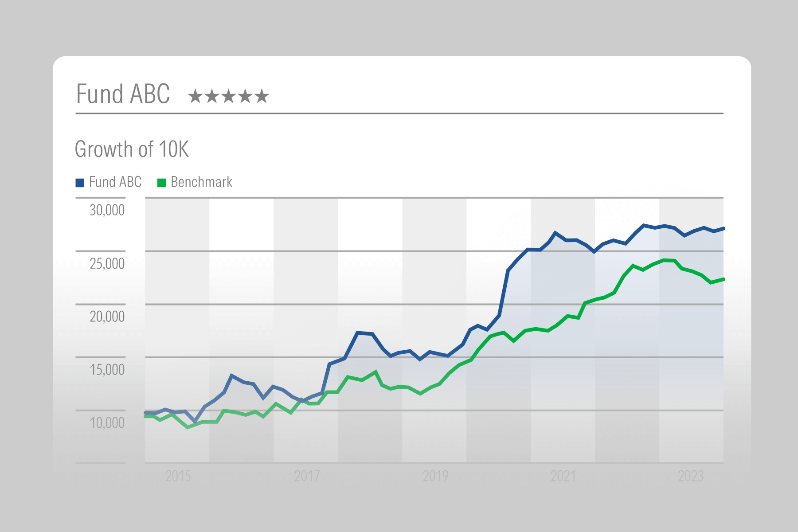The height and width of the screenshot is (532, 798).
Task: Click the blue Fund ABC legend swatch
Action: pos(80,183)
